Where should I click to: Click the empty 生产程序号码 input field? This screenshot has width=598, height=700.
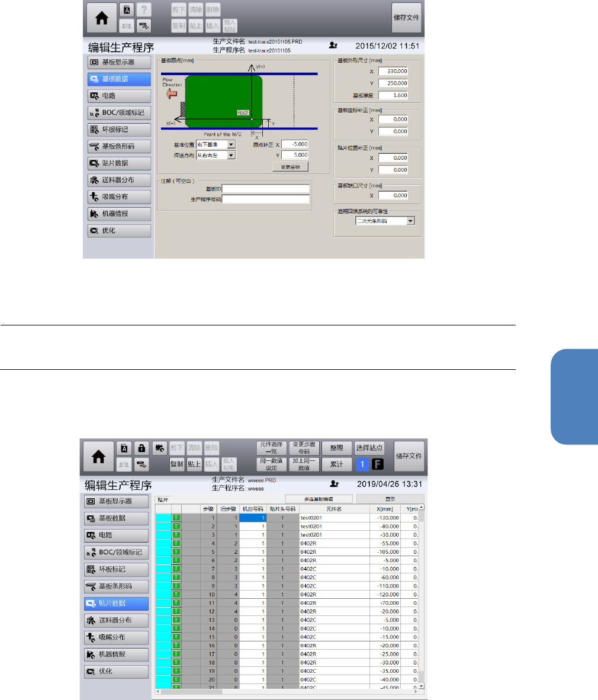pyautogui.click(x=266, y=199)
